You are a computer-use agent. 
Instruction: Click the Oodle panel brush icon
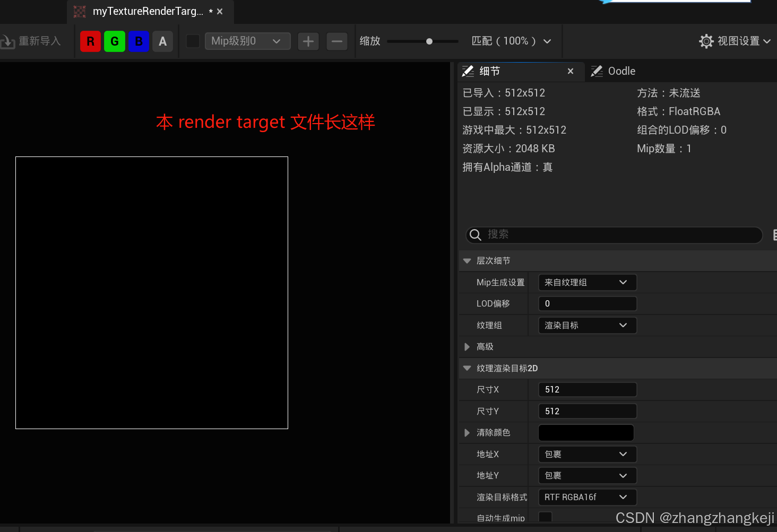[597, 71]
